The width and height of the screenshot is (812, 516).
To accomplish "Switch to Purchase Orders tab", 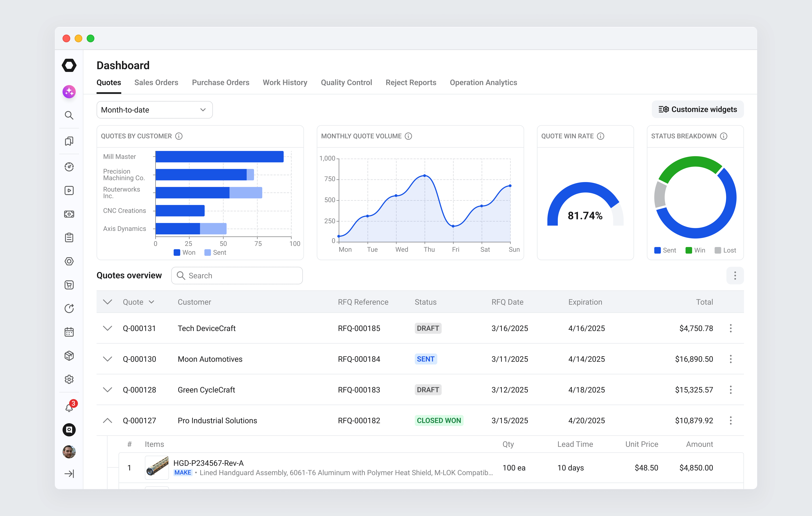I will (221, 83).
